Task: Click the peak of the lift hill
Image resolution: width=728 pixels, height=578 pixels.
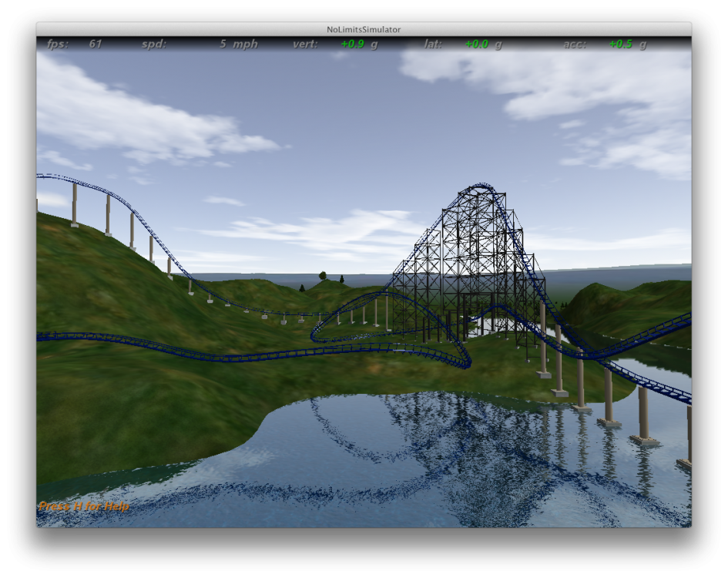Action: tap(481, 186)
